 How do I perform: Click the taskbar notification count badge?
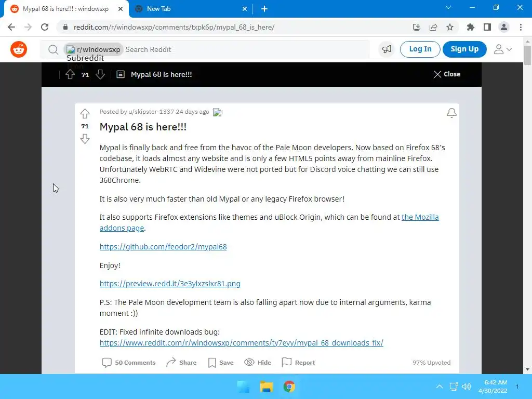[517, 387]
